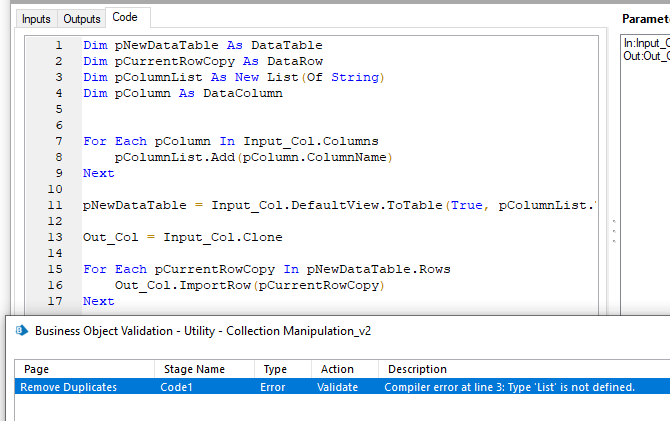
Task: Sort by the Stage Name column header
Action: point(204,369)
